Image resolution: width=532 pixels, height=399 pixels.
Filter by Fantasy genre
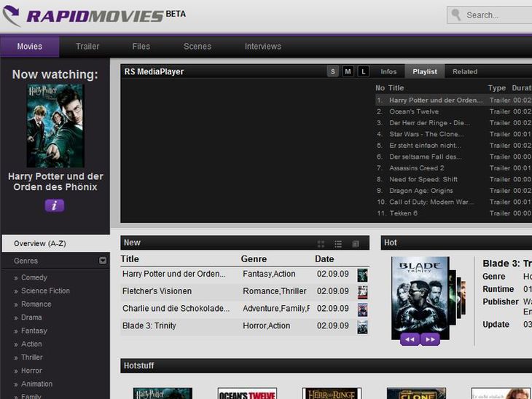coord(34,331)
